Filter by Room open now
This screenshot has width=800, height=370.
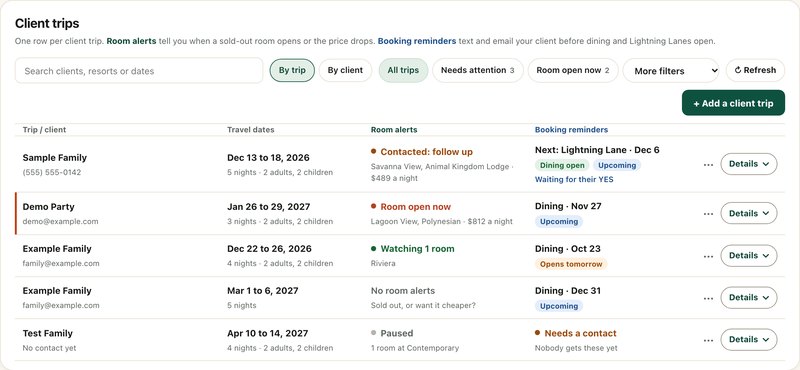click(573, 70)
